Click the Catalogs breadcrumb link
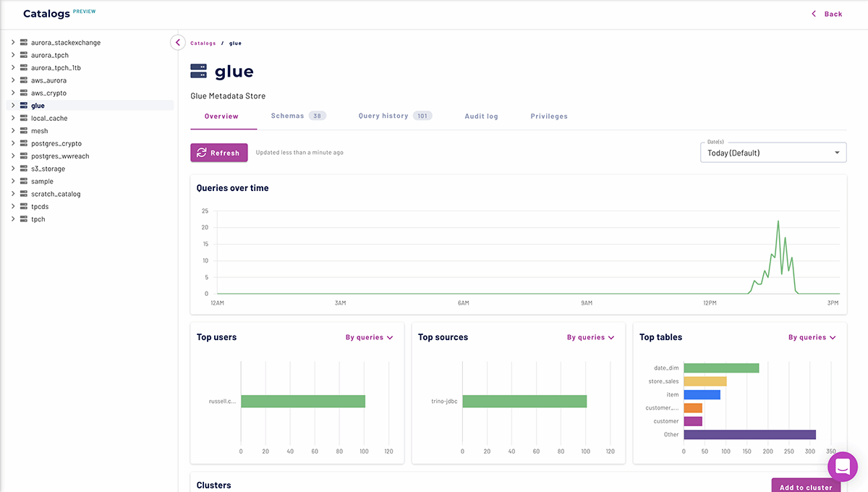 click(203, 43)
